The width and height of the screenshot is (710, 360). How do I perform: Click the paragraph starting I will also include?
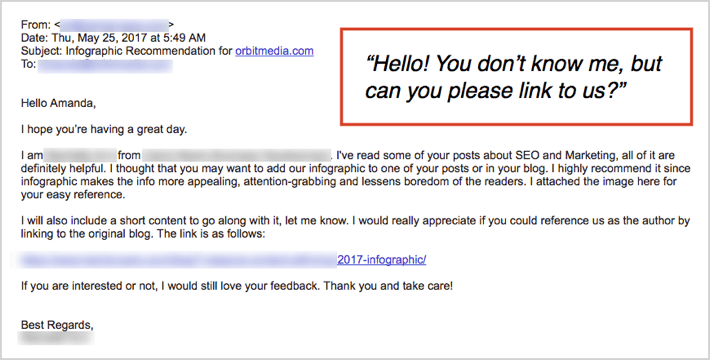[x=355, y=227]
